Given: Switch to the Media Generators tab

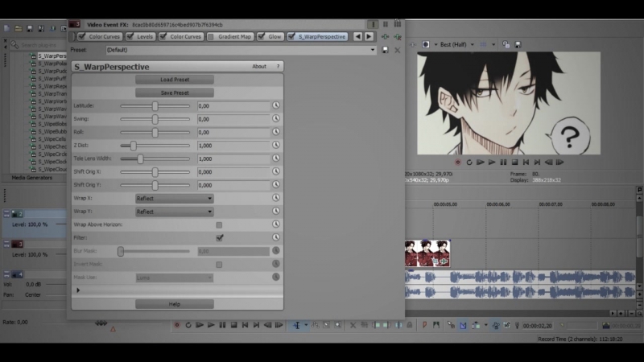Looking at the screenshot, I should pyautogui.click(x=32, y=178).
